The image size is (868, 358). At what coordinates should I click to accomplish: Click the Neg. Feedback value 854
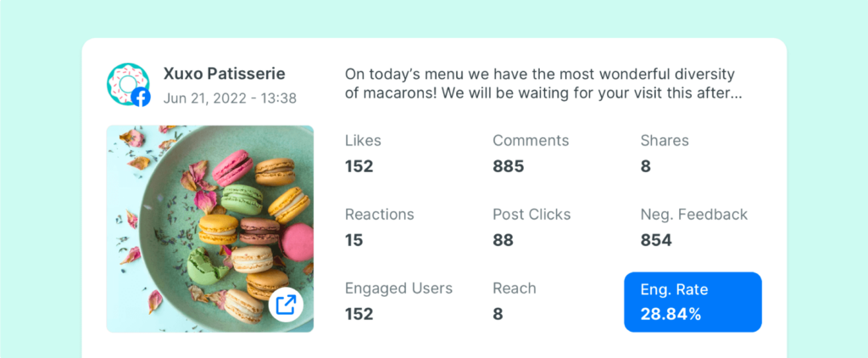656,240
